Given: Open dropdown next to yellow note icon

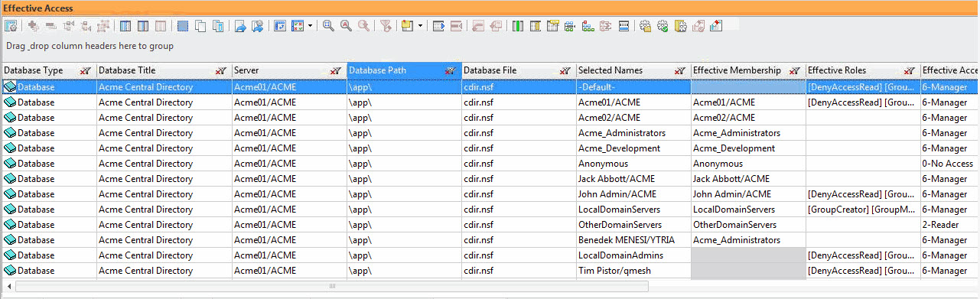Looking at the screenshot, I should point(420,26).
